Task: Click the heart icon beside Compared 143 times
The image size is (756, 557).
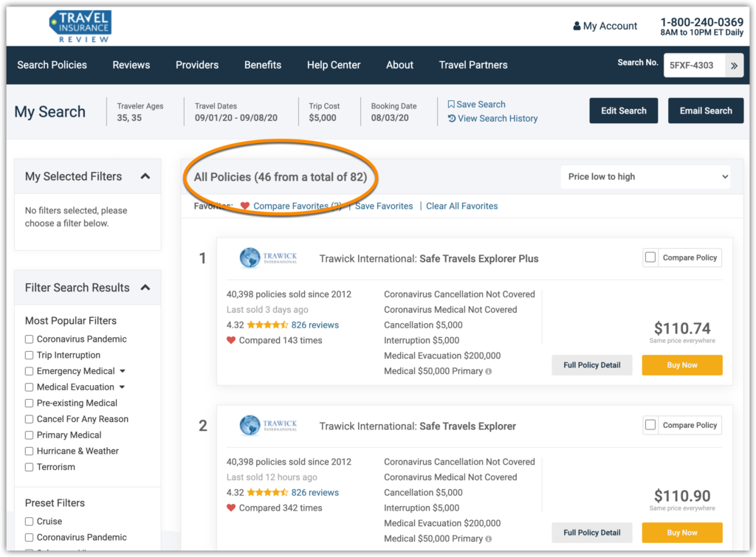Action: pyautogui.click(x=231, y=340)
